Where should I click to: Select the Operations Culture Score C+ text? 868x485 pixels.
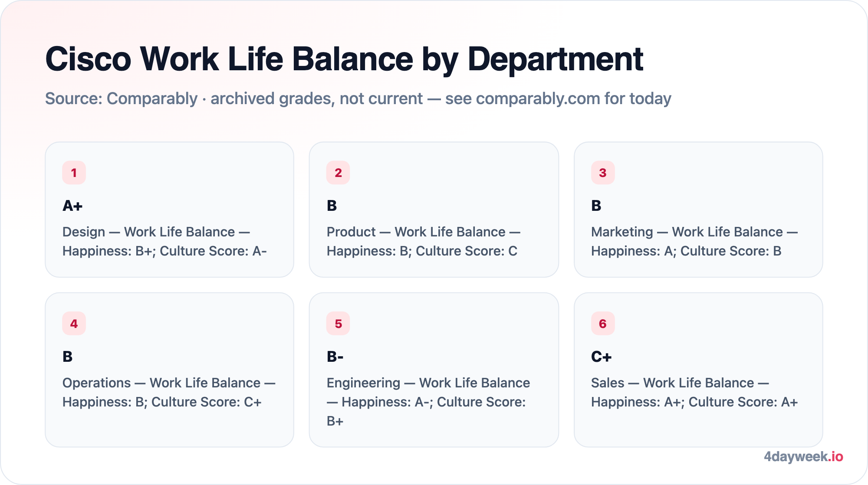click(x=206, y=402)
